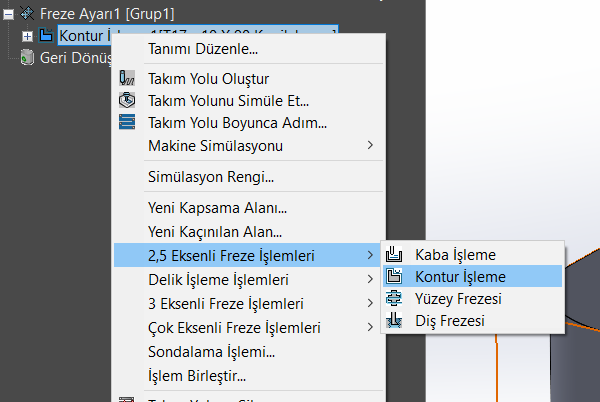Click the Kaba İşleme pocket icon
The height and width of the screenshot is (402, 600).
395,254
